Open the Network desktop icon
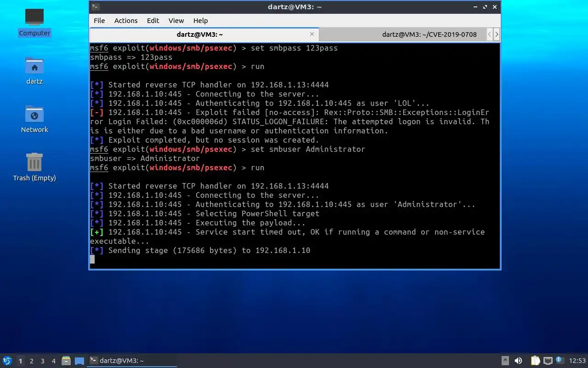This screenshot has height=368, width=588. [34, 119]
